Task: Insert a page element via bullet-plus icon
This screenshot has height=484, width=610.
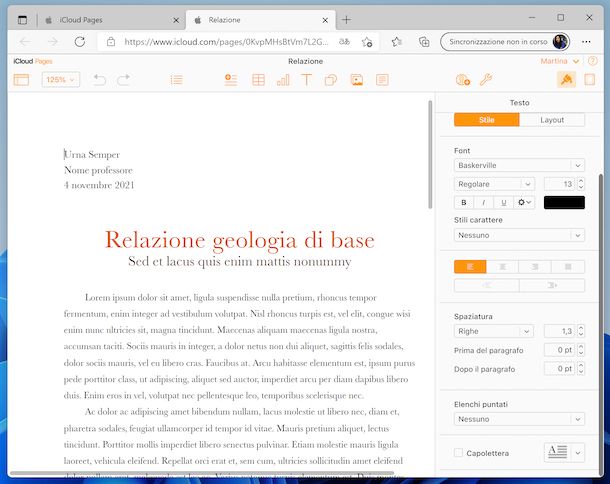Action: (x=231, y=80)
